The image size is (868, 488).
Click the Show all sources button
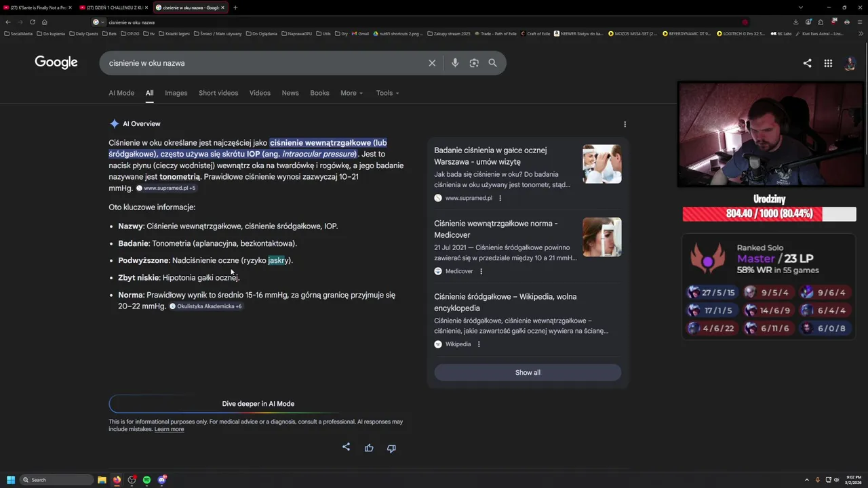(528, 372)
